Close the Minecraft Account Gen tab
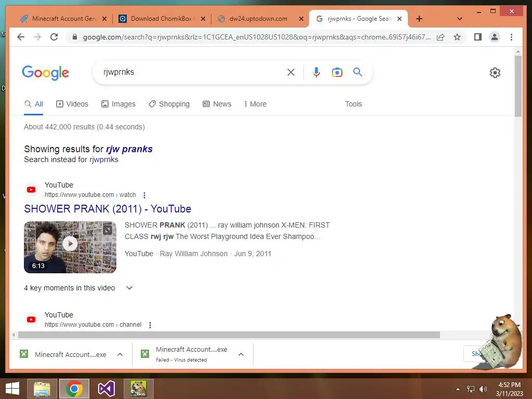532x399 pixels. [104, 19]
